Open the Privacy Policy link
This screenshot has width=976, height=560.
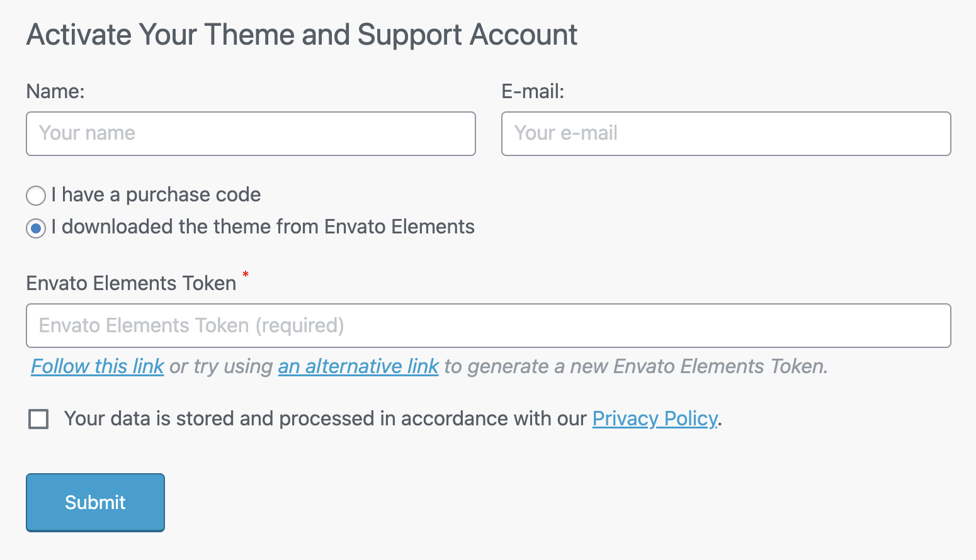pos(654,418)
